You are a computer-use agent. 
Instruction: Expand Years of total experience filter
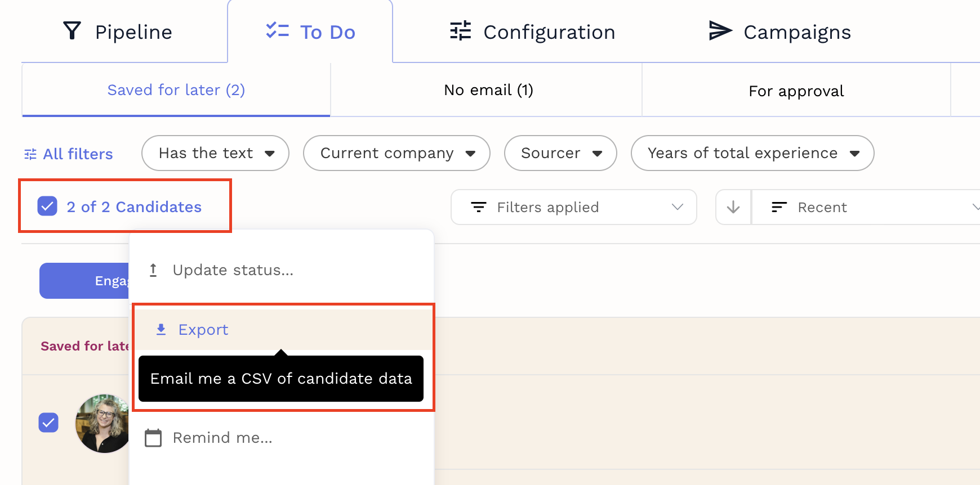click(x=752, y=153)
